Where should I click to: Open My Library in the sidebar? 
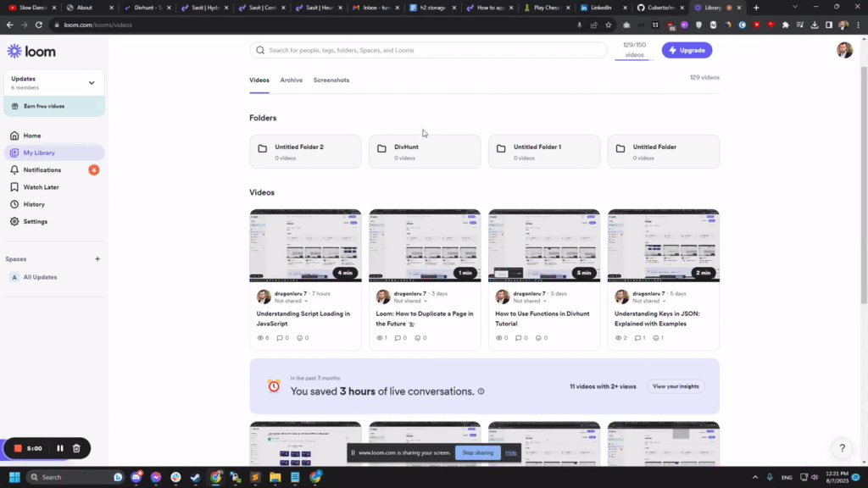pyautogui.click(x=53, y=152)
